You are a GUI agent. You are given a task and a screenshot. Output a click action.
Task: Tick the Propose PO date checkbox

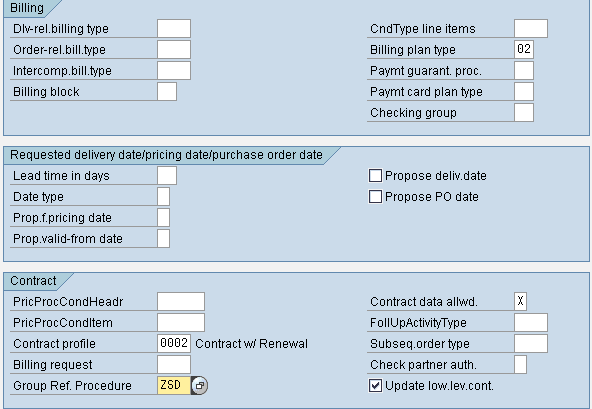[375, 197]
